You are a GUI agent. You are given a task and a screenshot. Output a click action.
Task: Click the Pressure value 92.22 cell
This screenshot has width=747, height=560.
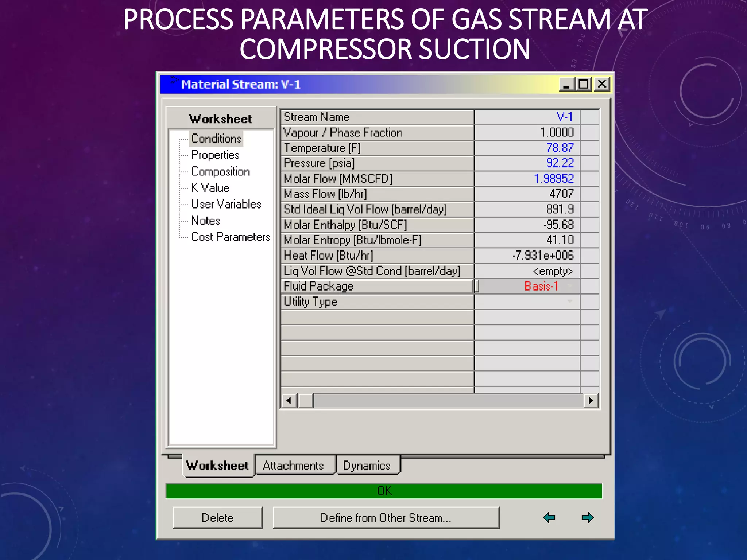(x=527, y=163)
